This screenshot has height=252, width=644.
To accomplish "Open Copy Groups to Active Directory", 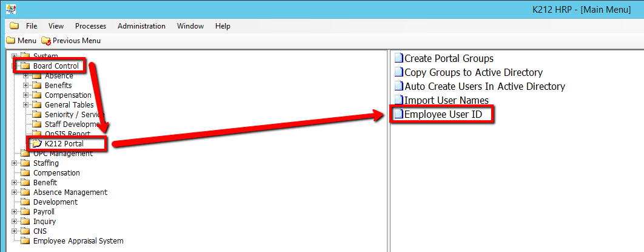I will click(473, 72).
